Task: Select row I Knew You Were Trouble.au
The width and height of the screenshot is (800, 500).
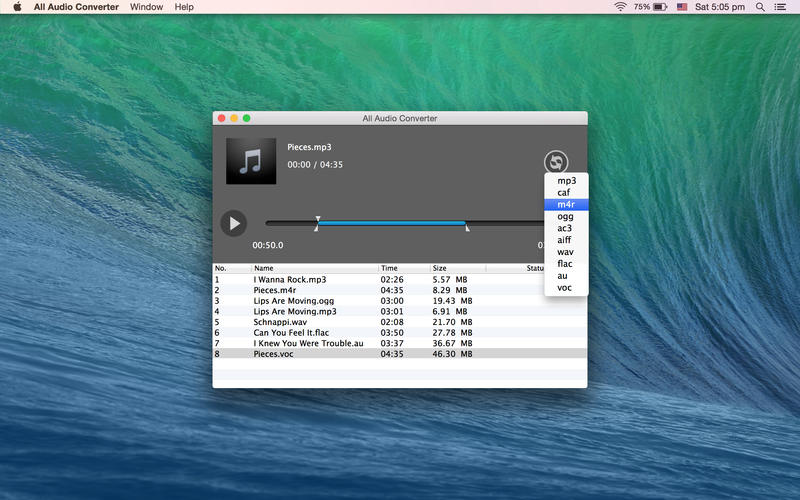Action: [x=399, y=343]
